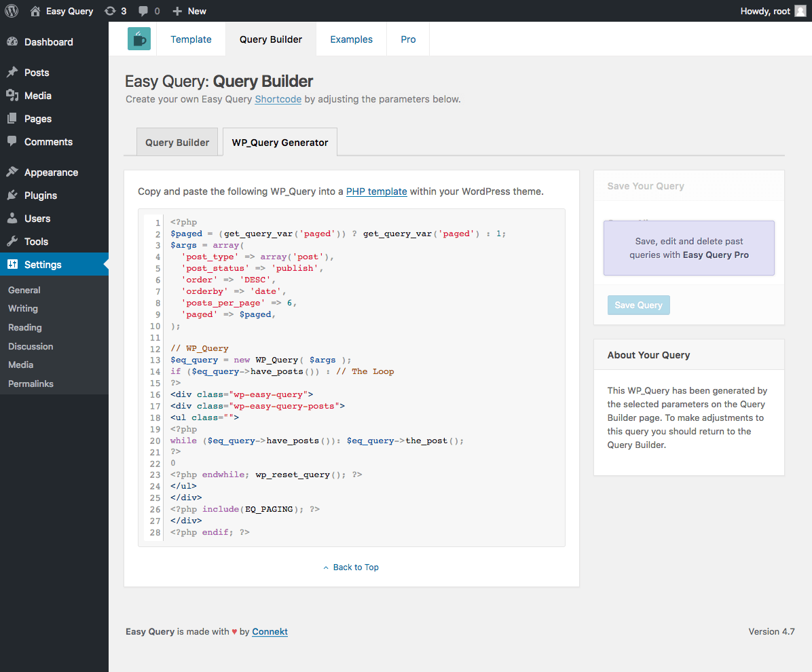Screen dimensions: 812x672
Task: Click the include(EQ_PAGING) code line
Action: [245, 510]
